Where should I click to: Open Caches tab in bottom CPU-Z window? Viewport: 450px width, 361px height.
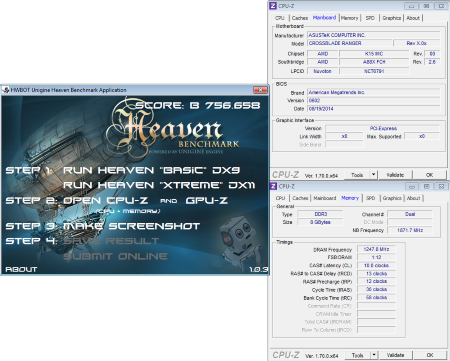[x=300, y=198]
